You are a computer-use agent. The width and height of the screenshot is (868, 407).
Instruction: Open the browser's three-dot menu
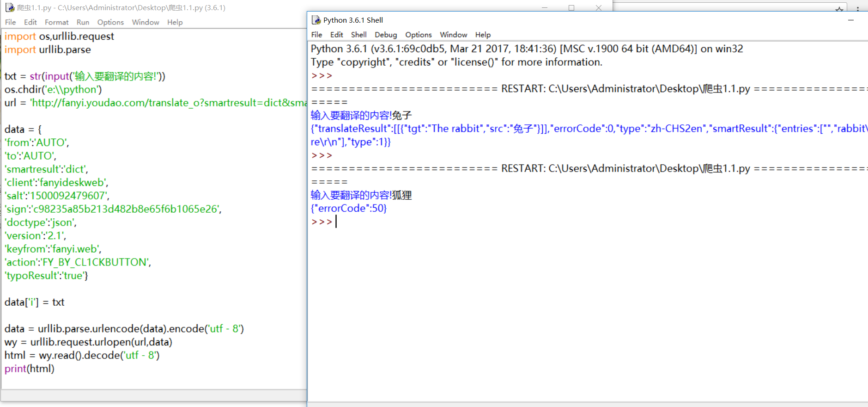[x=858, y=9]
